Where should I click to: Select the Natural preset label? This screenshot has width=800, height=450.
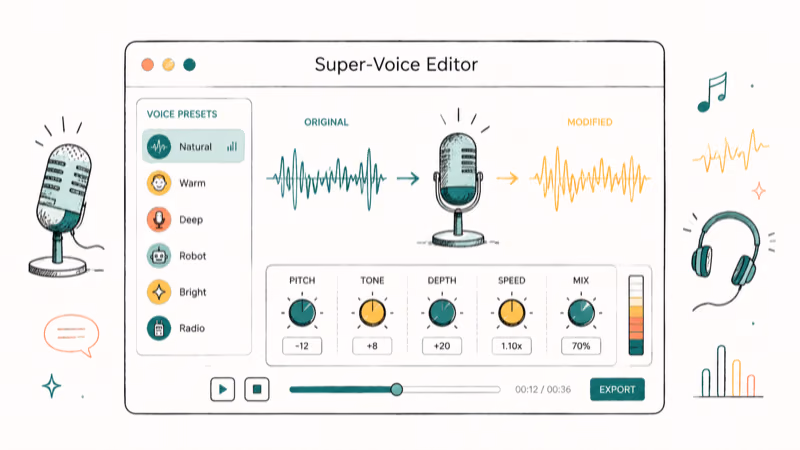tap(195, 147)
